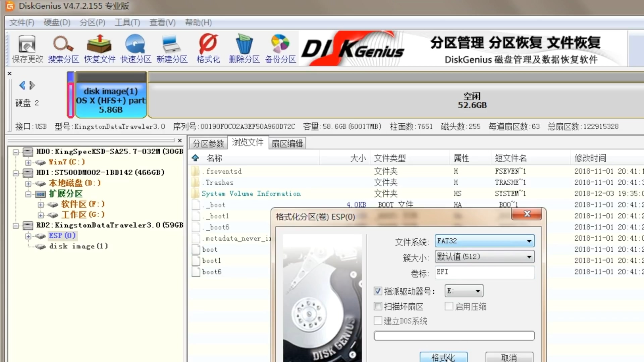Select the 搜索分区 partition search tool

click(x=63, y=49)
